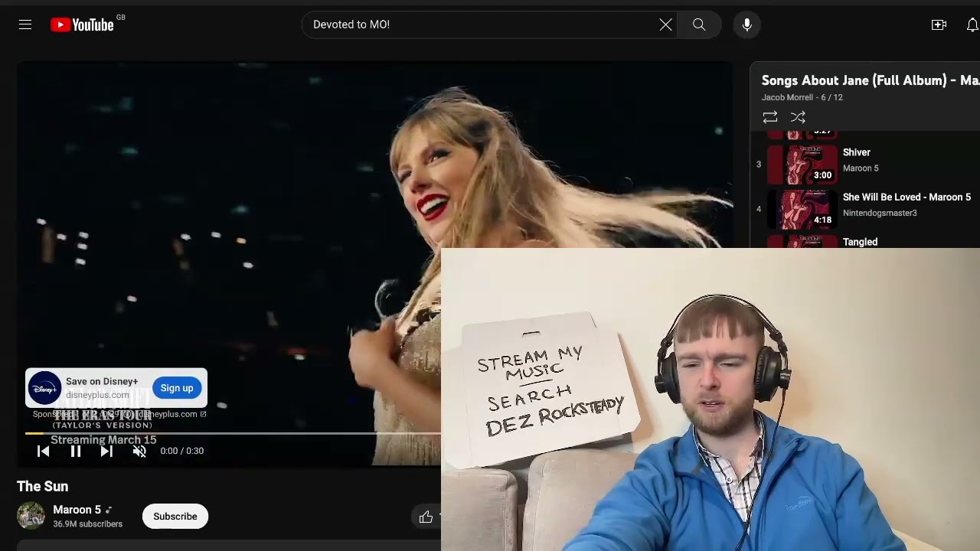Like the video with thumbs up
This screenshot has height=551, width=980.
pyautogui.click(x=426, y=517)
